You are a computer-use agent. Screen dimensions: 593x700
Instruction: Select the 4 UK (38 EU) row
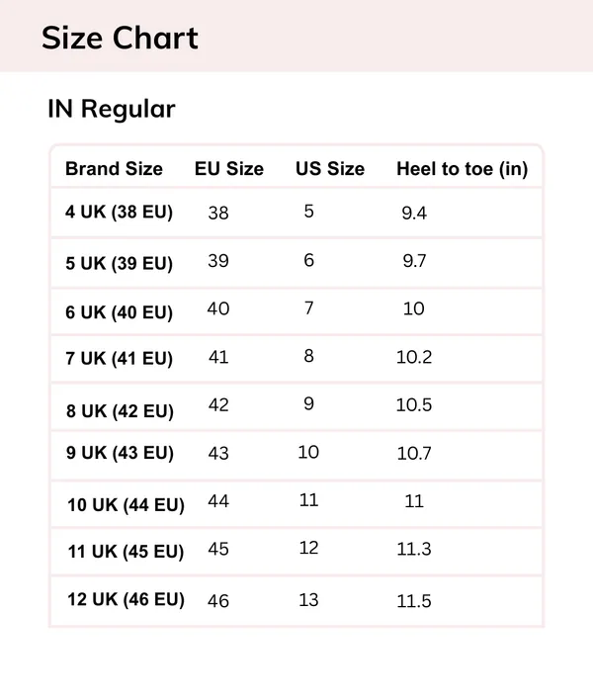point(296,213)
